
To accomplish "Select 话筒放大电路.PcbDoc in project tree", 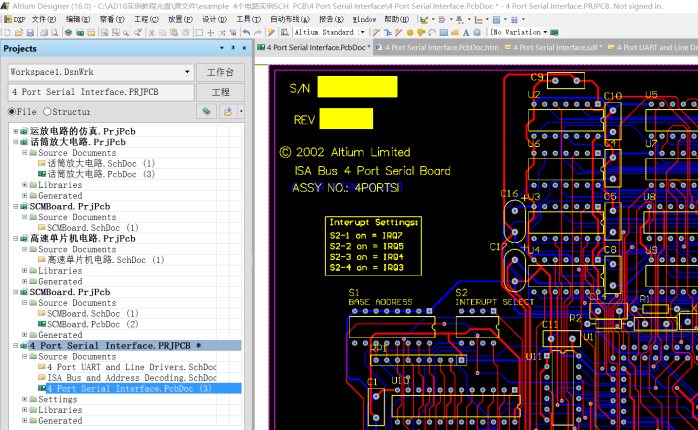I will click(101, 174).
